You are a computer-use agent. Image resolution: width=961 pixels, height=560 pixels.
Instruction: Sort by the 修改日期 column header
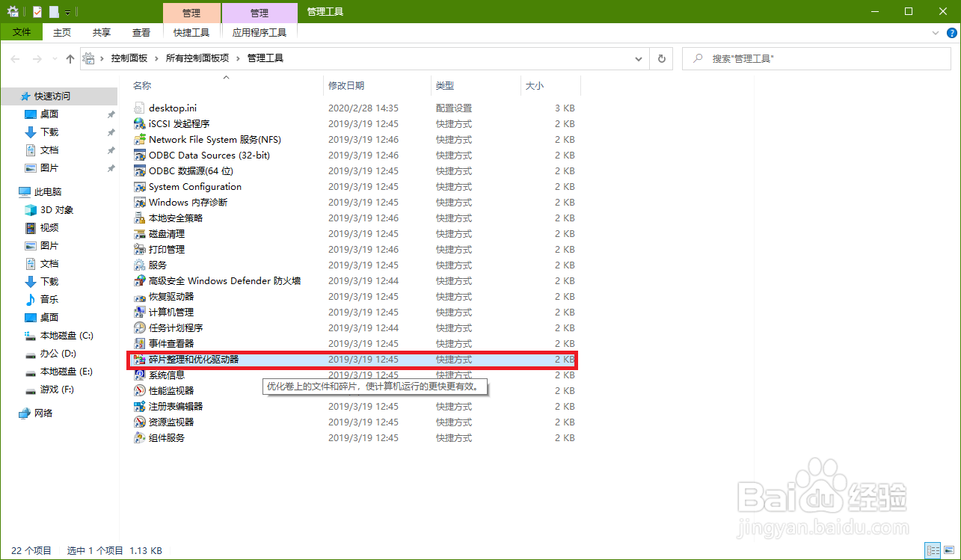coord(378,86)
